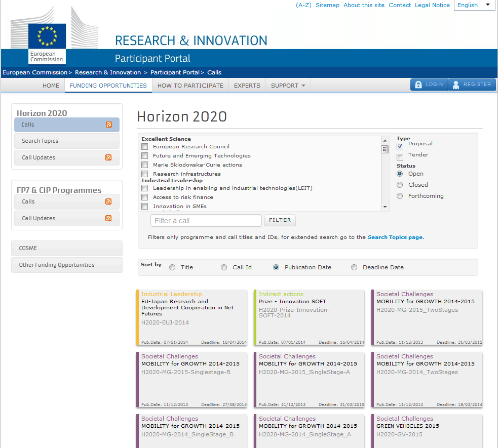The width and height of the screenshot is (500, 448).
Task: Open the H2020-MG-2014_TwoStages call card
Action: pos(427,380)
